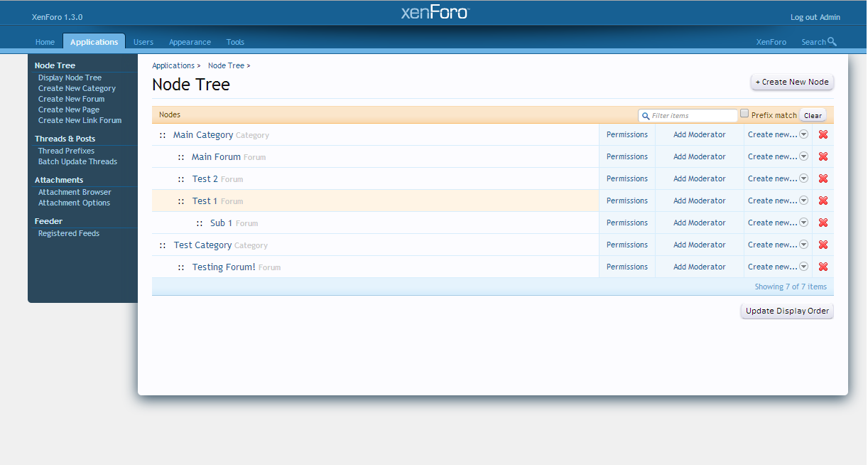868x465 pixels.
Task: Click the Filter items search field
Action: pos(688,115)
